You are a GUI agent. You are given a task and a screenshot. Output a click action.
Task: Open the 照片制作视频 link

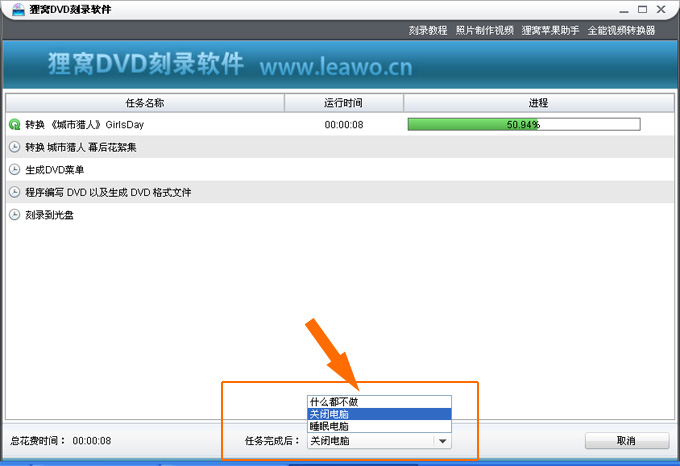(484, 30)
